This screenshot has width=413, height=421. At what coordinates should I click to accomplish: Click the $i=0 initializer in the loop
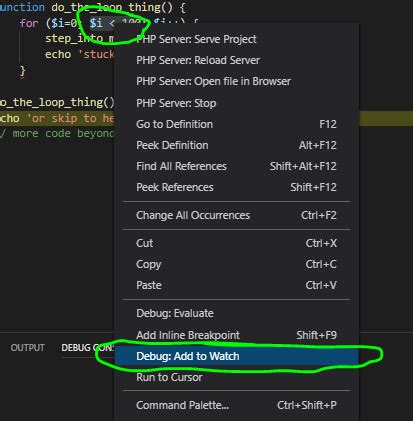[x=64, y=23]
